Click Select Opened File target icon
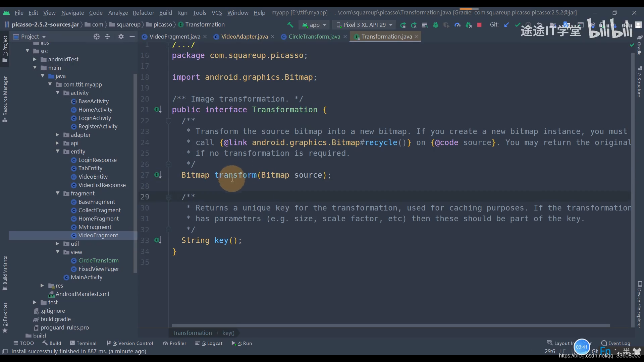Image resolution: width=644 pixels, height=362 pixels. [97, 37]
